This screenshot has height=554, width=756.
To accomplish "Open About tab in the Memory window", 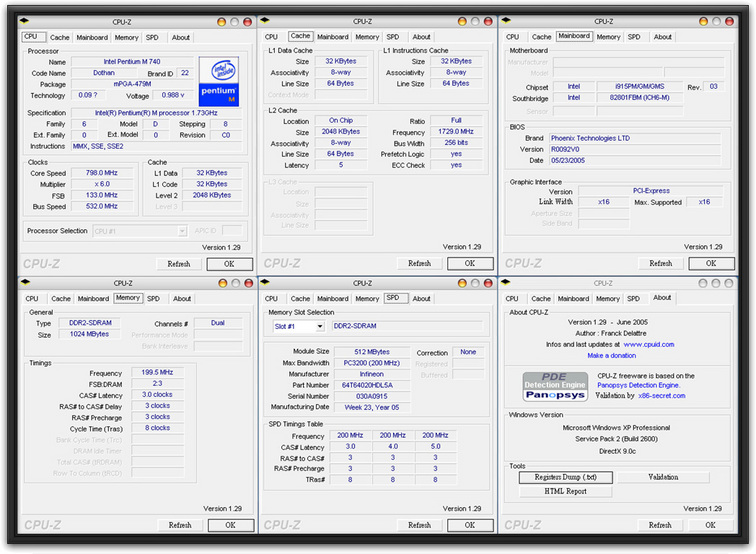I will 182,298.
